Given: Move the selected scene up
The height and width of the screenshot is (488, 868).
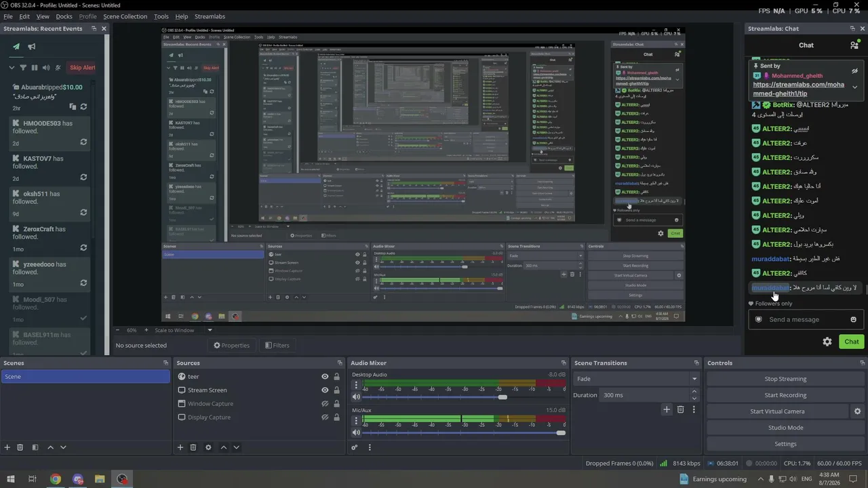Looking at the screenshot, I should pos(50,447).
